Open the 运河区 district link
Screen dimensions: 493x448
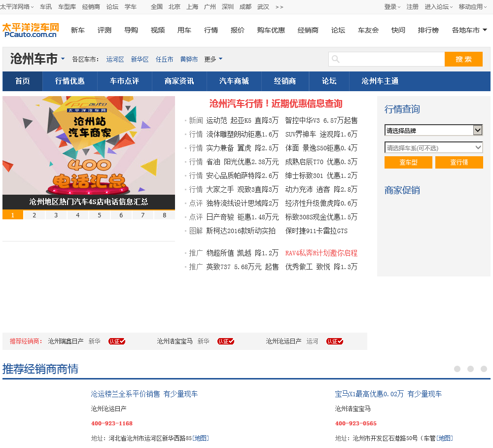coord(115,59)
